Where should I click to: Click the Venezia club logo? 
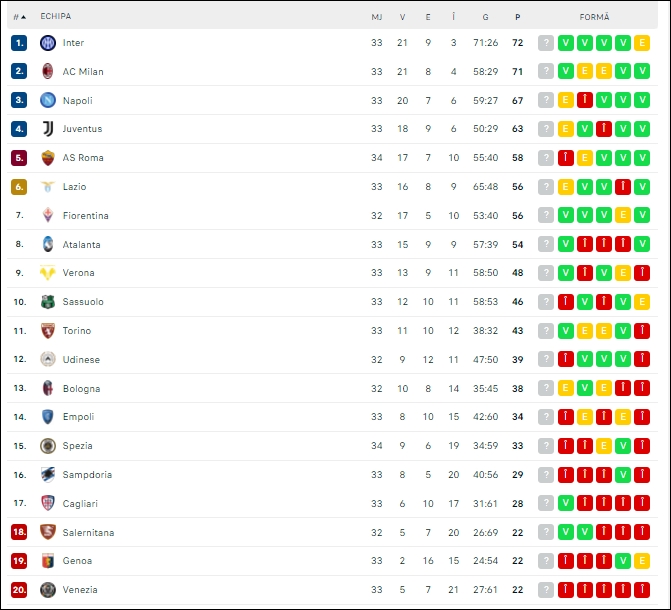click(48, 589)
